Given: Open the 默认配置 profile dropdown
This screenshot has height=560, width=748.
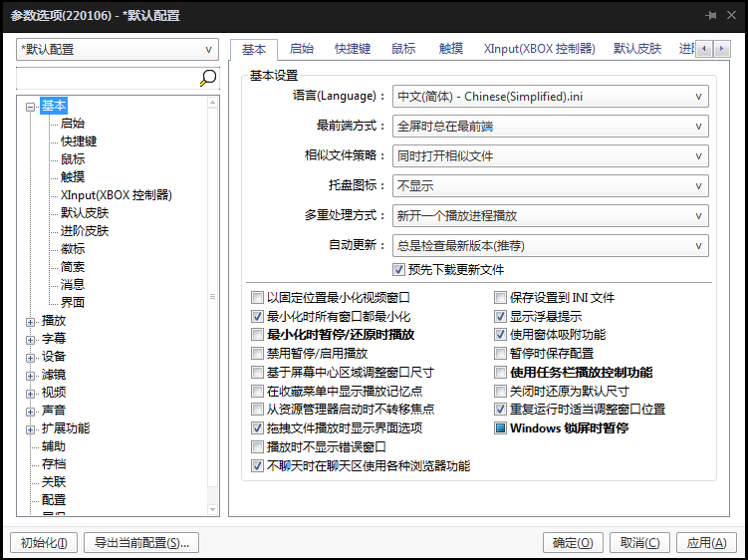Looking at the screenshot, I should point(118,50).
